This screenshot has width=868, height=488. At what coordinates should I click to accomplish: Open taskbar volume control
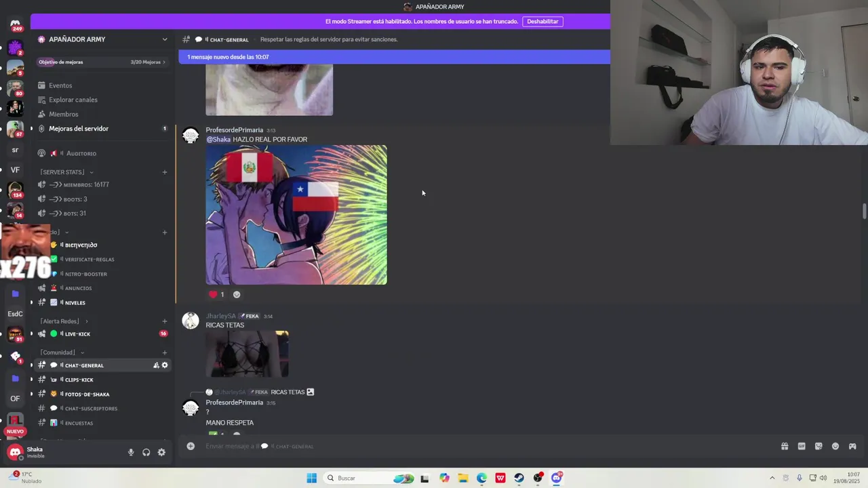tap(823, 478)
